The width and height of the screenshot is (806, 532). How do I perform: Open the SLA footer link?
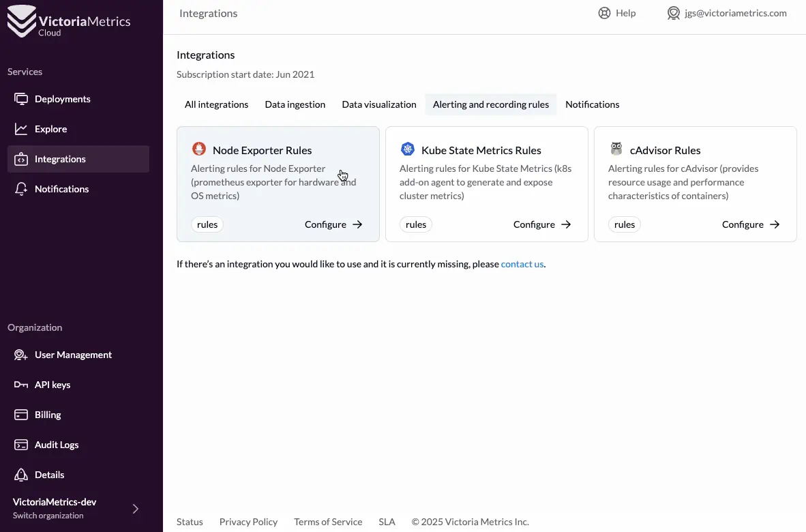point(387,522)
